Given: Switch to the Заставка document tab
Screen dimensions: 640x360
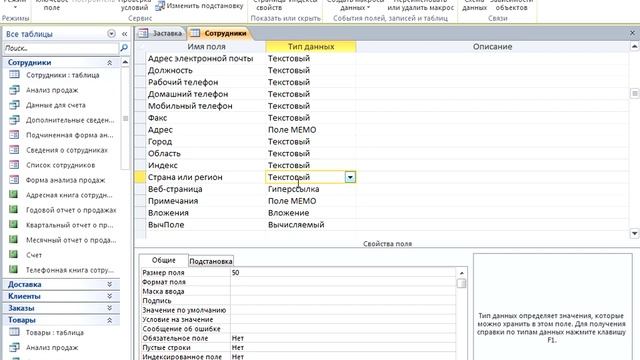Looking at the screenshot, I should [x=162, y=33].
